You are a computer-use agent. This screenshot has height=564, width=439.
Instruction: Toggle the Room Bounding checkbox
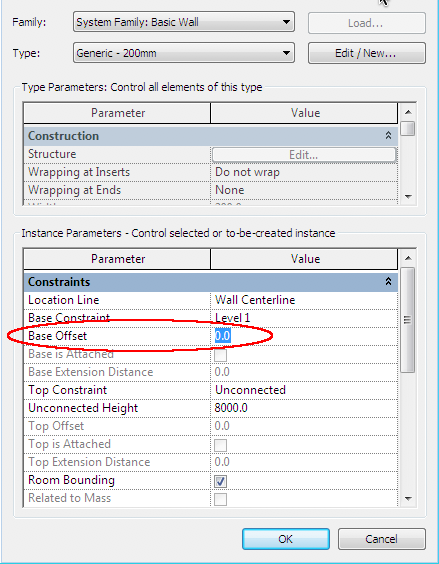tap(221, 481)
